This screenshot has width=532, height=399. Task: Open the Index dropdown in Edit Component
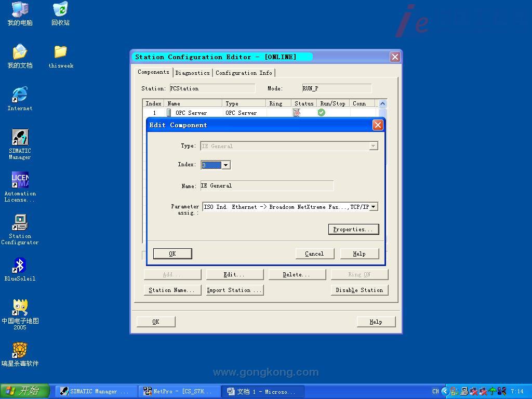click(226, 165)
